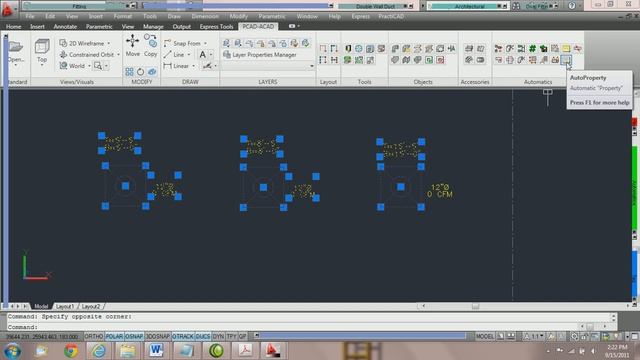The height and width of the screenshot is (360, 640).
Task: Toggle OTRACK in status bar
Action: (x=182, y=336)
